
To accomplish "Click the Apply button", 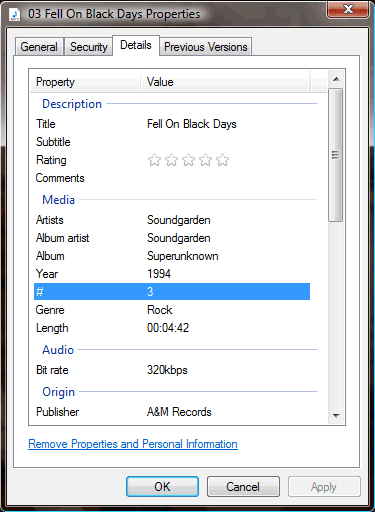I will [324, 487].
